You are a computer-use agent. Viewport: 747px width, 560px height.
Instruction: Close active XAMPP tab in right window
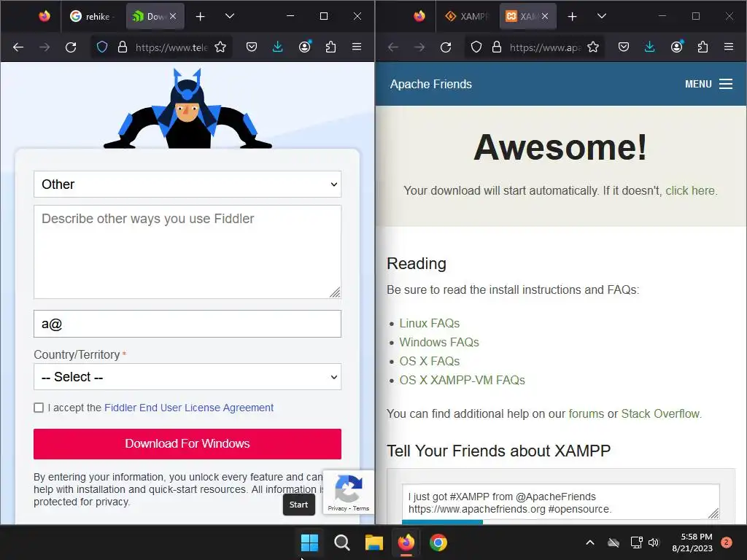(x=545, y=16)
